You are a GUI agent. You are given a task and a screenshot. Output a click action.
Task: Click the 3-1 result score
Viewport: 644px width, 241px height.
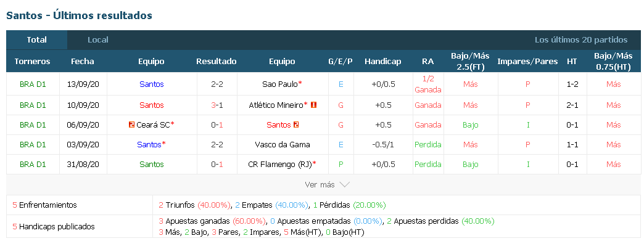click(x=217, y=105)
